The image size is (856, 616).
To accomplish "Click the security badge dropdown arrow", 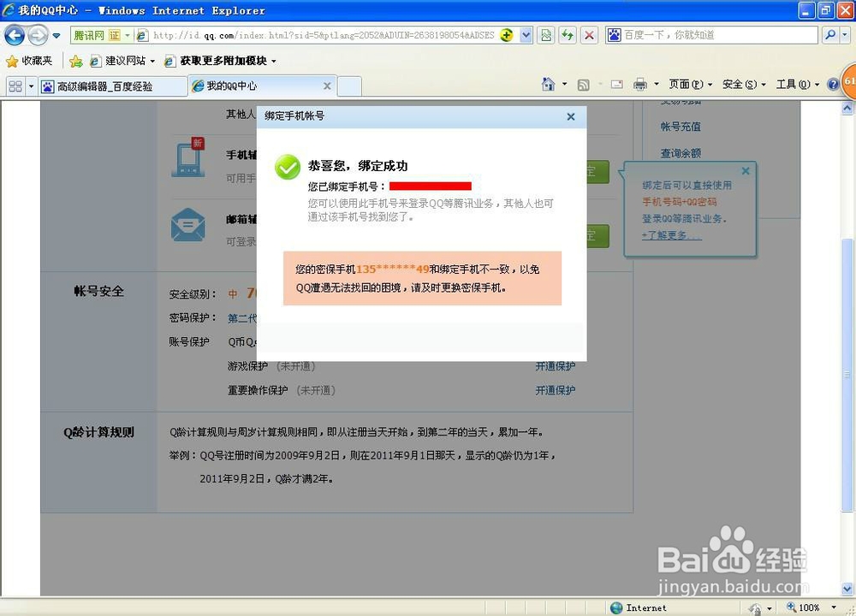I will click(128, 35).
